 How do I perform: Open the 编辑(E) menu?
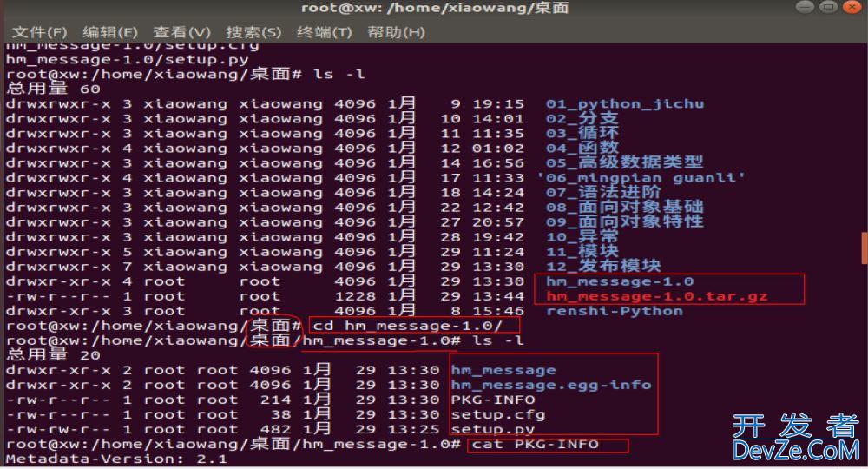coord(110,32)
